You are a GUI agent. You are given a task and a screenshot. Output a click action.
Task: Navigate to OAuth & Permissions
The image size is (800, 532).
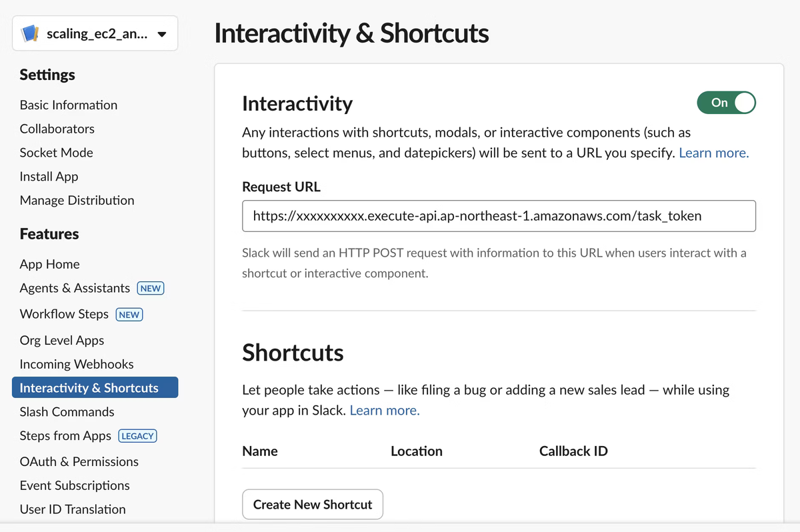[79, 461]
